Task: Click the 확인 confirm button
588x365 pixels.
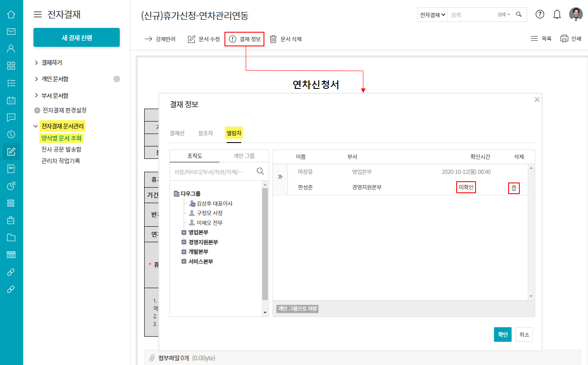Action: click(503, 335)
